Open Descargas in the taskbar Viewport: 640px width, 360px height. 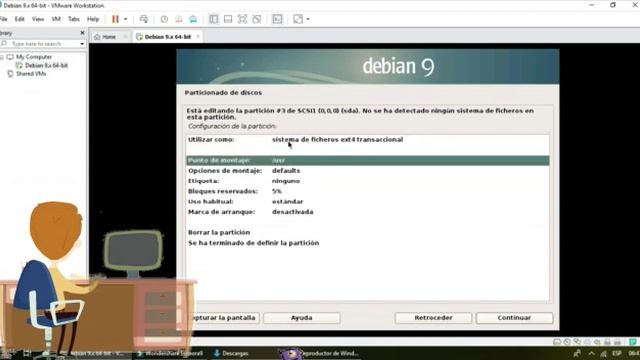231,353
